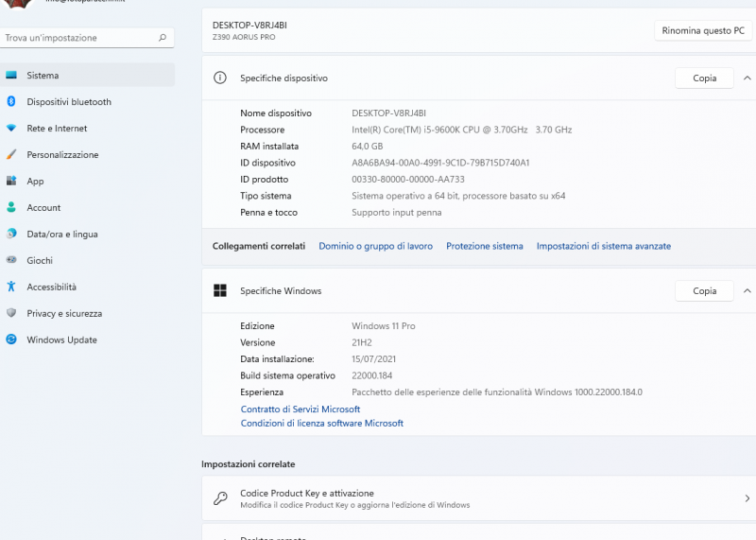Click the Codice Product Key e attivazione row title
This screenshot has width=756, height=540.
[307, 494]
